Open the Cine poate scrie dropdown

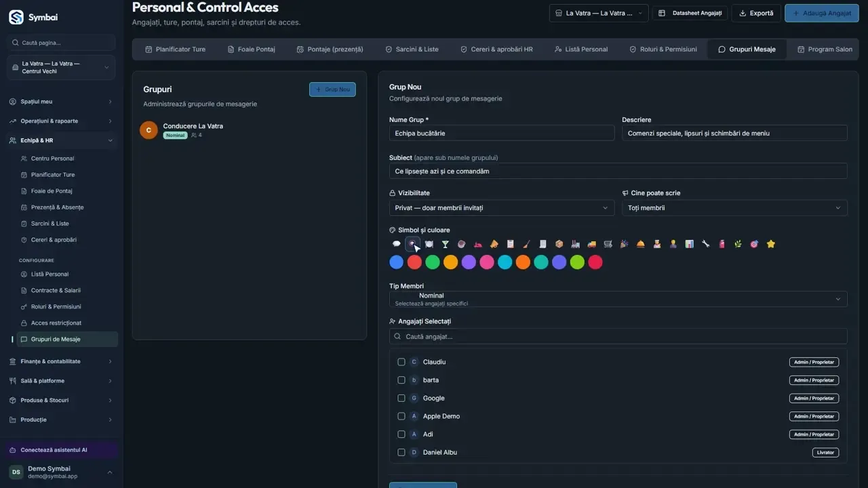[734, 208]
